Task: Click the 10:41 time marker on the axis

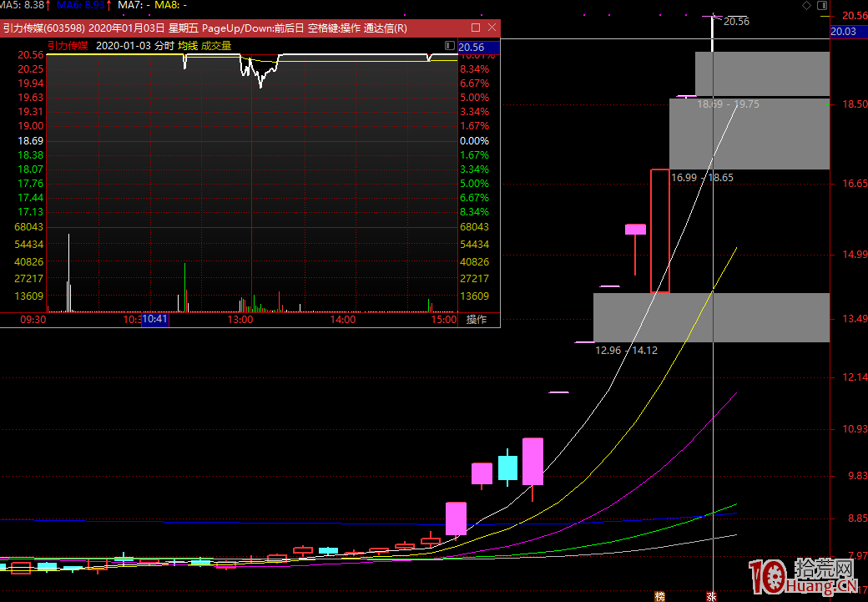Action: point(155,319)
